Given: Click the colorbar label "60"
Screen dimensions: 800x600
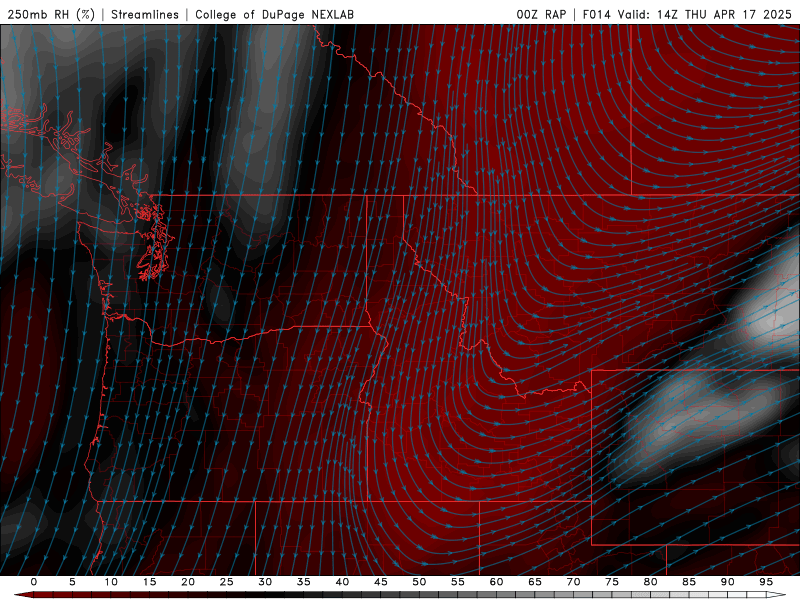Looking at the screenshot, I should pos(496,582).
